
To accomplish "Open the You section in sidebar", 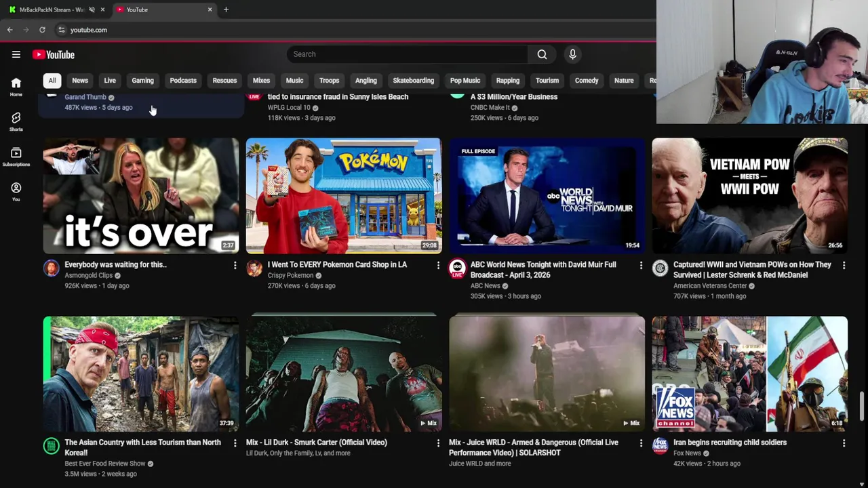I will point(16,192).
